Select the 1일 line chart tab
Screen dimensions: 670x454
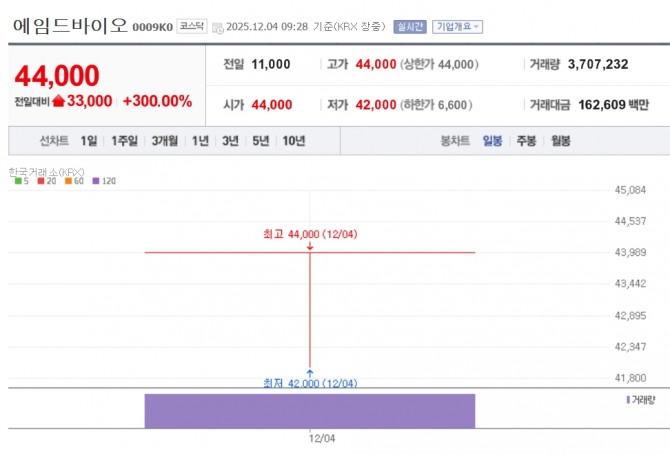click(x=90, y=141)
